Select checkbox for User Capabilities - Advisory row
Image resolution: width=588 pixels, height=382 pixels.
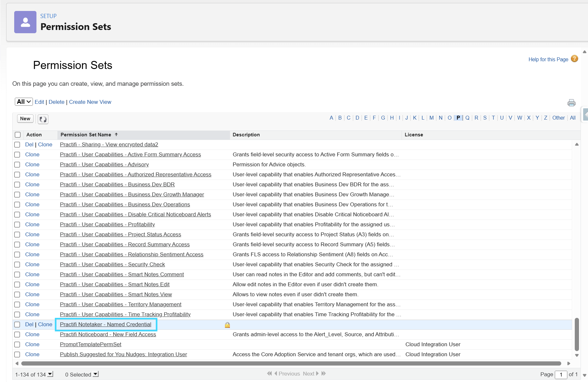(x=17, y=165)
